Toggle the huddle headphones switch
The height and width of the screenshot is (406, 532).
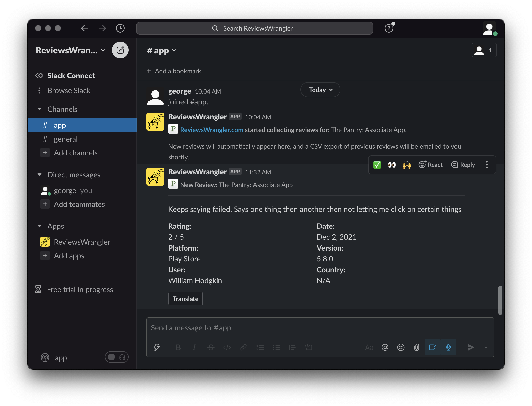(x=117, y=357)
